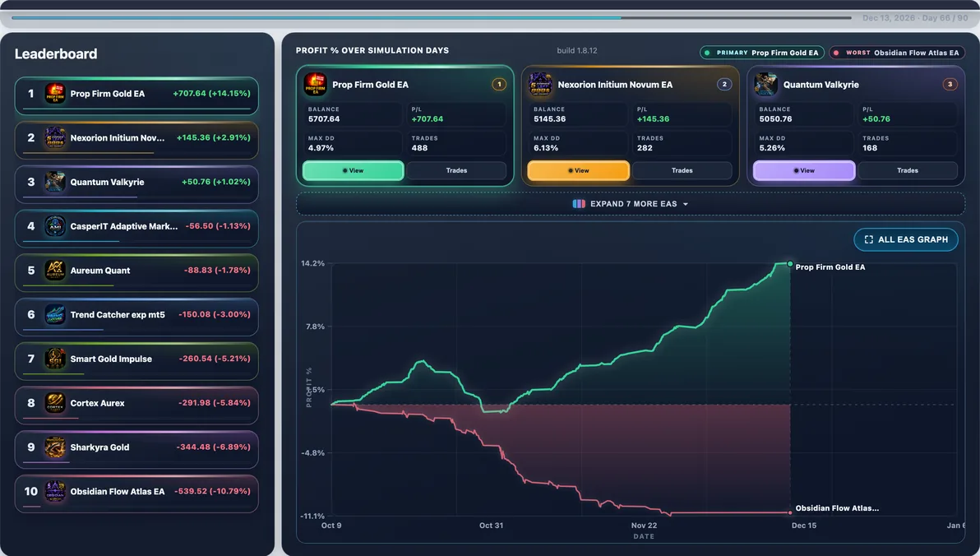Click PRIMARY Prop Firm Gold EA badge
Viewport: 980px width, 556px height.
[x=762, y=53]
